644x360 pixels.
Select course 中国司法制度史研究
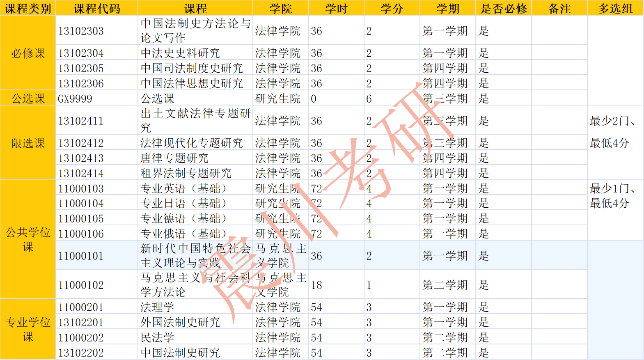[x=192, y=68]
